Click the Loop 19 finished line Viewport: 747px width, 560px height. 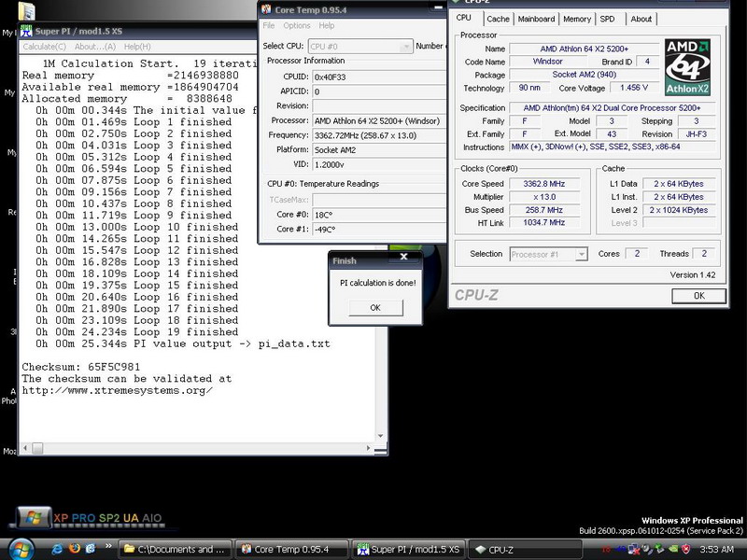[136, 332]
